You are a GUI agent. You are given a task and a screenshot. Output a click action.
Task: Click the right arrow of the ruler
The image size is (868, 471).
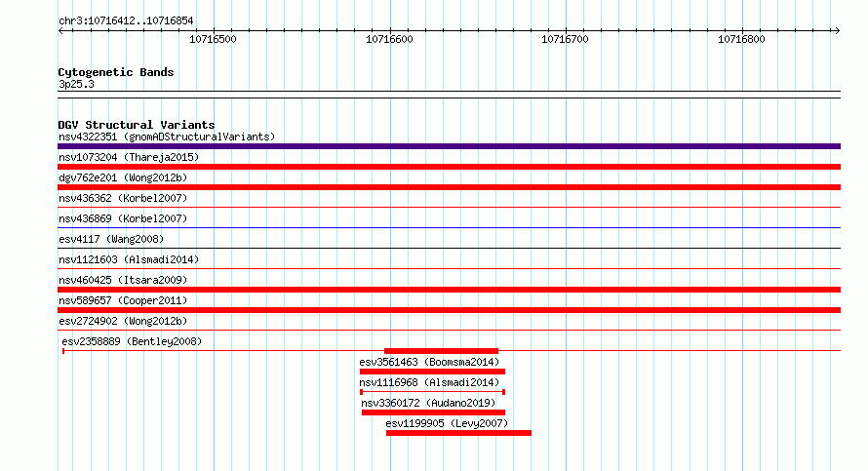(838, 31)
